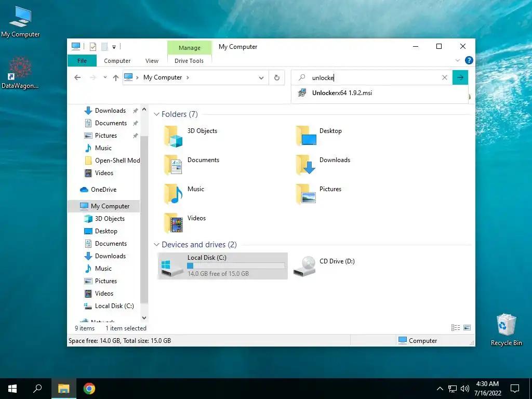Open network status tray icon
Viewport: 532px width, 399px height.
[x=453, y=389]
